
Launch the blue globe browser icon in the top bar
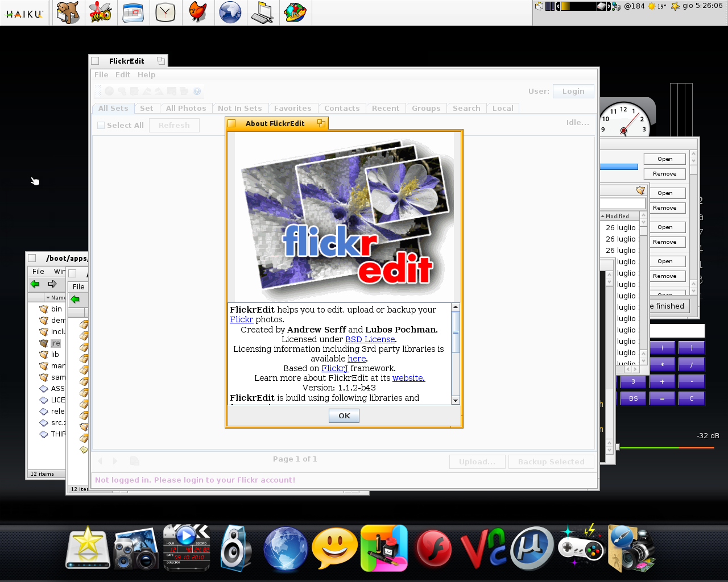coord(230,13)
